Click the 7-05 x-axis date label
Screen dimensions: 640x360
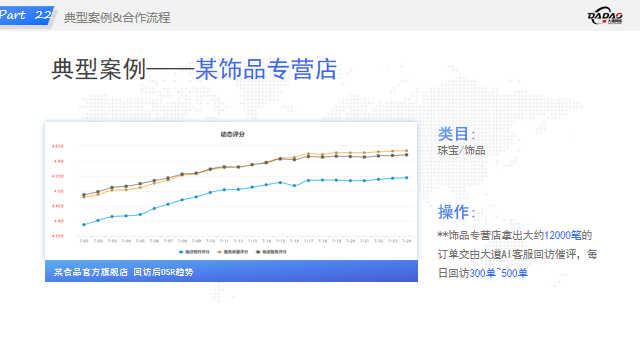[140, 241]
